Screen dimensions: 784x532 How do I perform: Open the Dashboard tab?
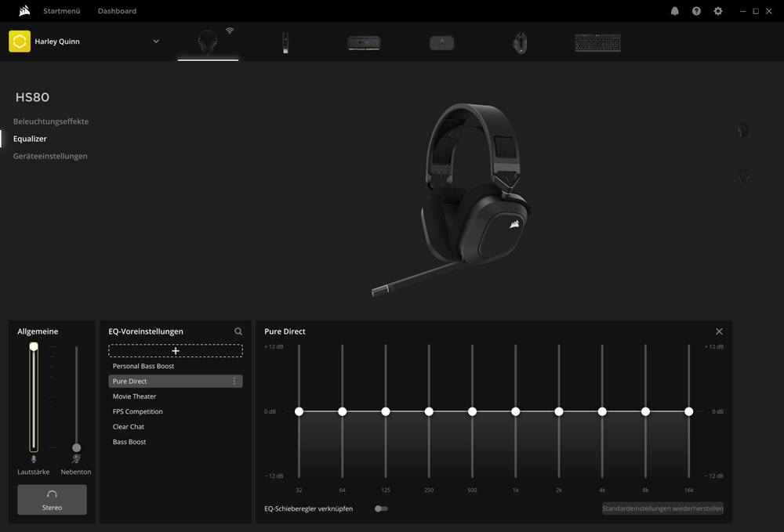(117, 11)
